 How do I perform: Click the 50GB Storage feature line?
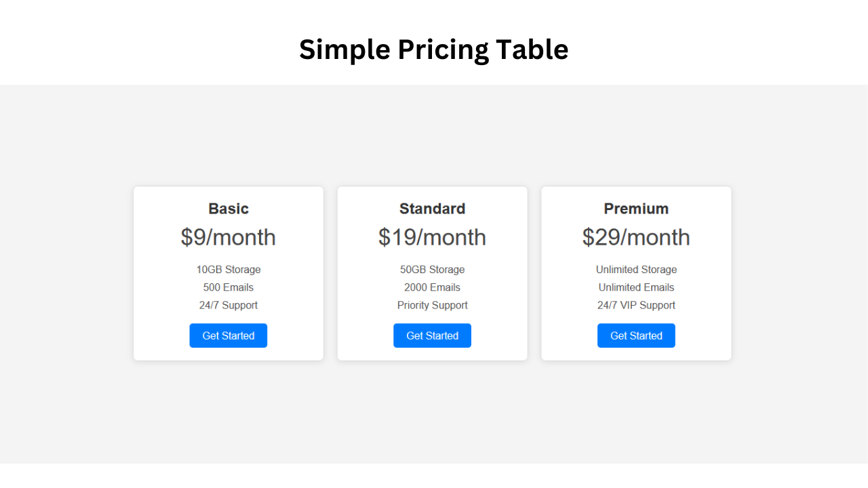(x=432, y=270)
